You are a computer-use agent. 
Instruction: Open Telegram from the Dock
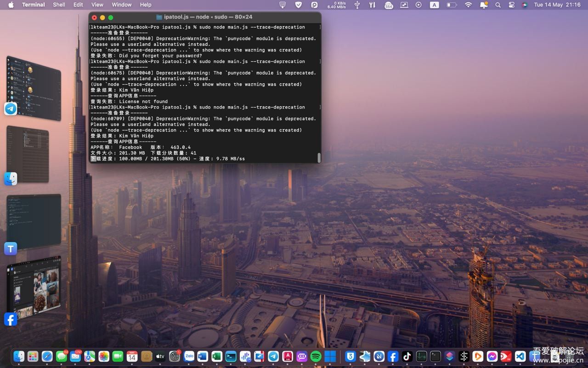(273, 356)
